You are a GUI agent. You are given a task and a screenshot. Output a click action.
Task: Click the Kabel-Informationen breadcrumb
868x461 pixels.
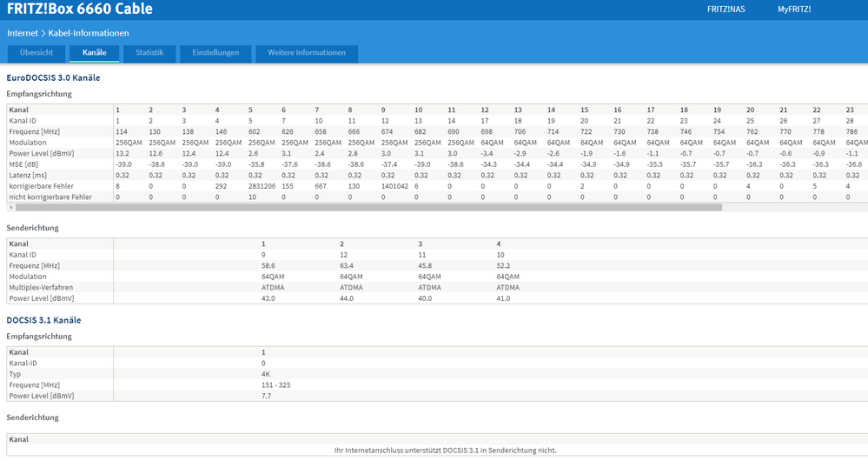pyautogui.click(x=89, y=33)
